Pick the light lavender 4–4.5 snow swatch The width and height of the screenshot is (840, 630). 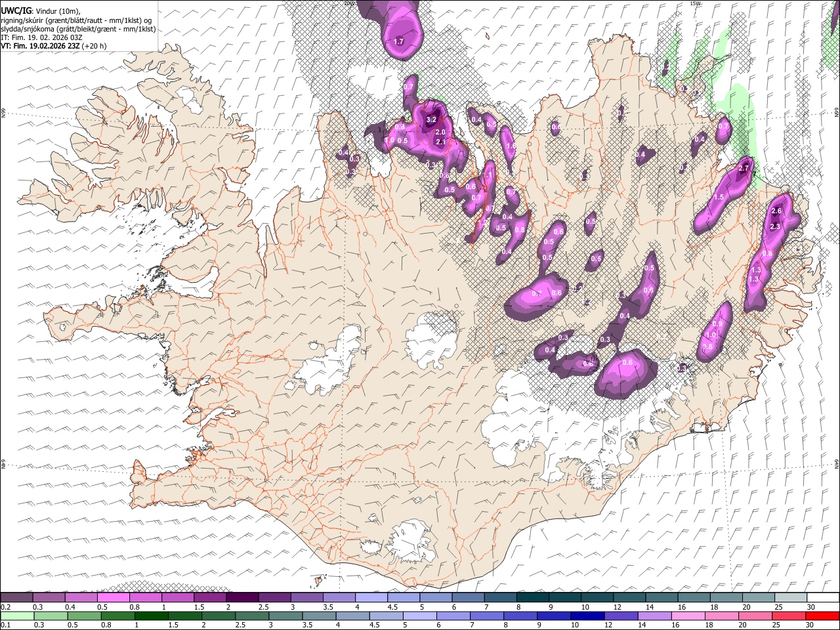[371, 598]
